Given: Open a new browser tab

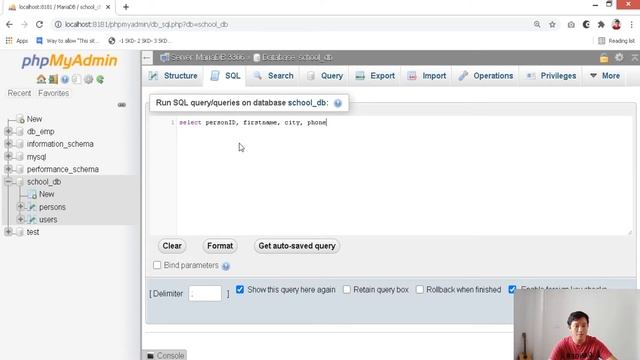Looking at the screenshot, I should (x=126, y=7).
